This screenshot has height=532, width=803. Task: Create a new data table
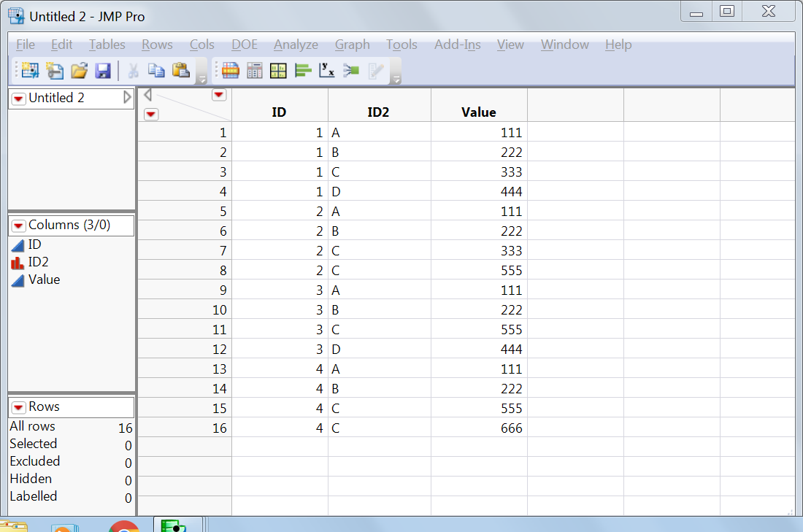point(30,70)
